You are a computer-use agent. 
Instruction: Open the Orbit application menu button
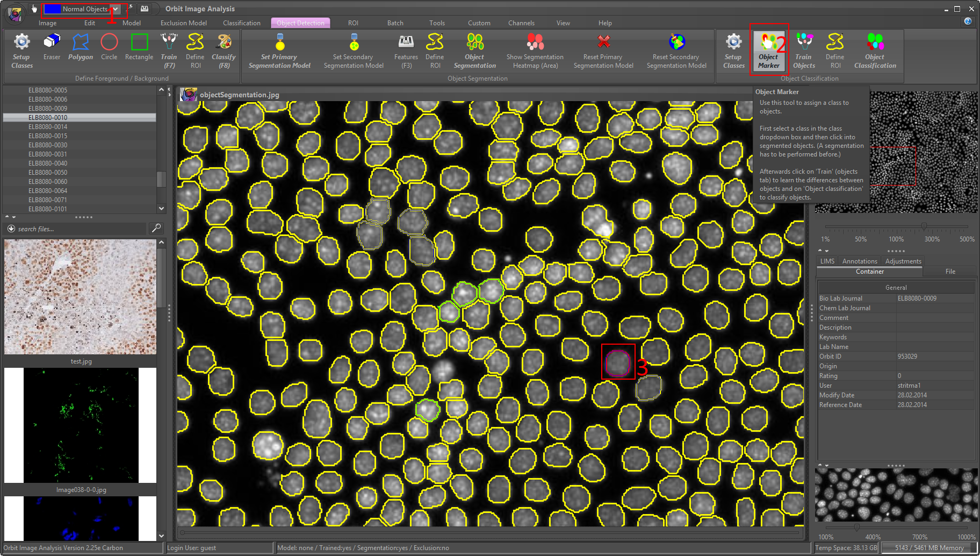tap(15, 13)
